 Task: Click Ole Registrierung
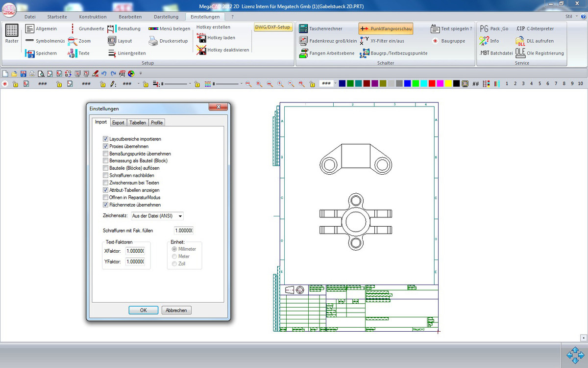(x=539, y=53)
